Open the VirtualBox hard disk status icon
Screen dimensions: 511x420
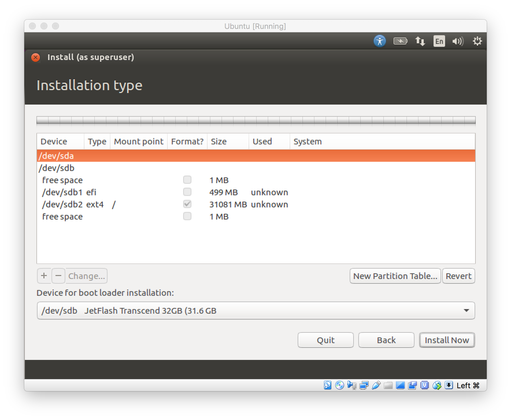pos(327,386)
